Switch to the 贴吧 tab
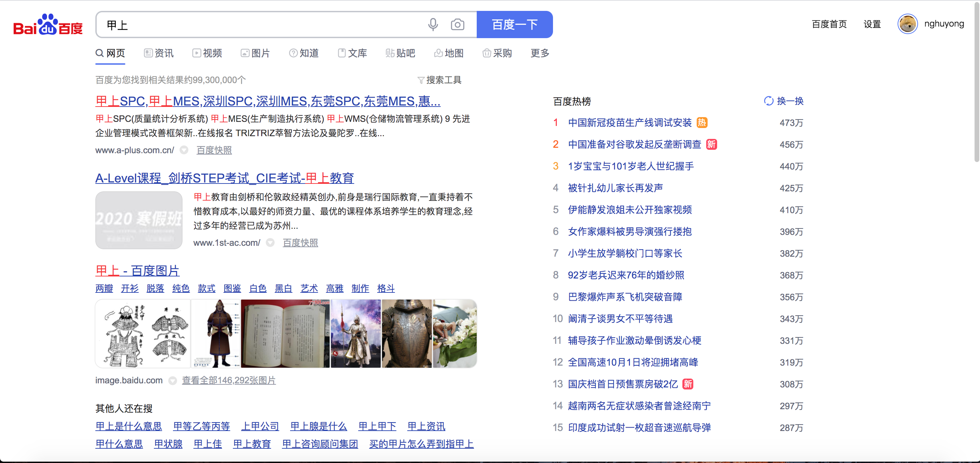This screenshot has height=463, width=980. point(400,53)
